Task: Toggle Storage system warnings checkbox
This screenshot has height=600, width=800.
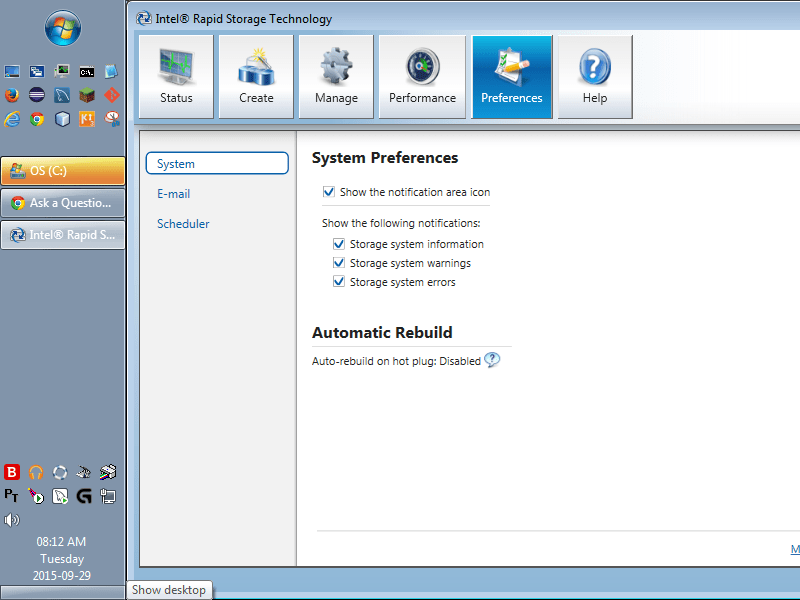Action: tap(339, 263)
